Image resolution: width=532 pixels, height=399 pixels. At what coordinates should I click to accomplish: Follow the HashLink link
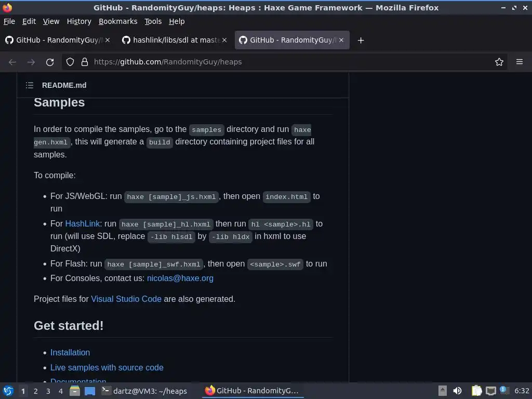click(x=83, y=224)
